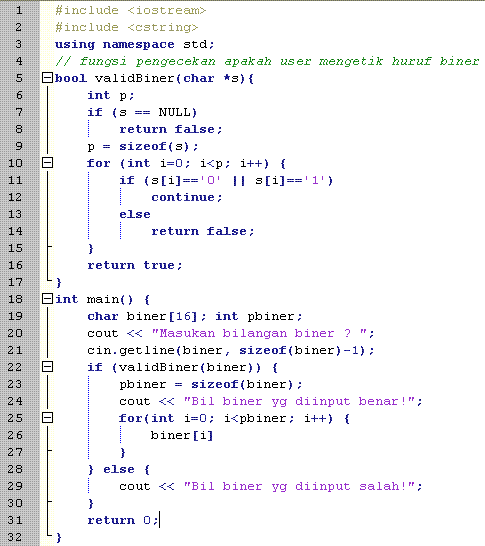Click on '#include <iostream>' text
Viewport: 485px width, 546px height.
click(x=131, y=10)
